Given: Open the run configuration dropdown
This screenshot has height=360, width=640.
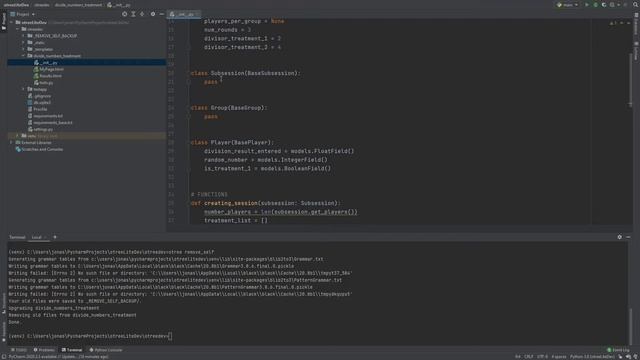Looking at the screenshot, I should [568, 5].
